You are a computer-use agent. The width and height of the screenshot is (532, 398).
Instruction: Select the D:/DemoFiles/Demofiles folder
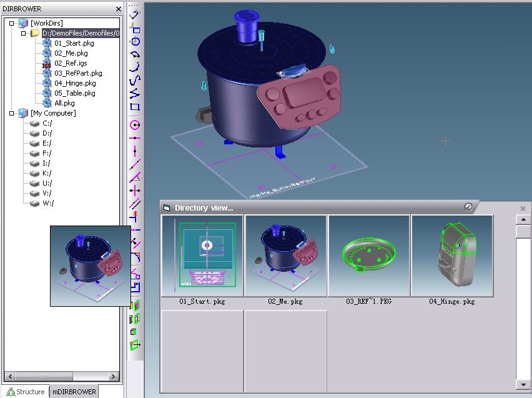coord(81,33)
